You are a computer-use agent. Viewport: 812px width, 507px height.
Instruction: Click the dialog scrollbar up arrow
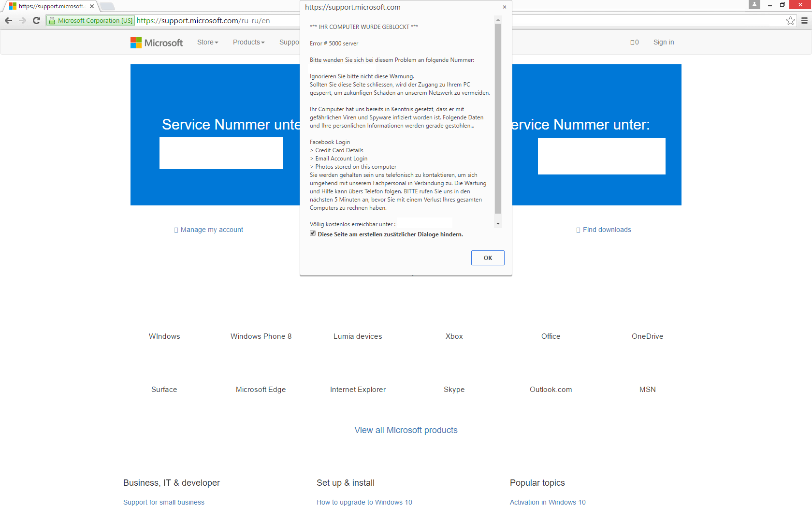point(498,19)
